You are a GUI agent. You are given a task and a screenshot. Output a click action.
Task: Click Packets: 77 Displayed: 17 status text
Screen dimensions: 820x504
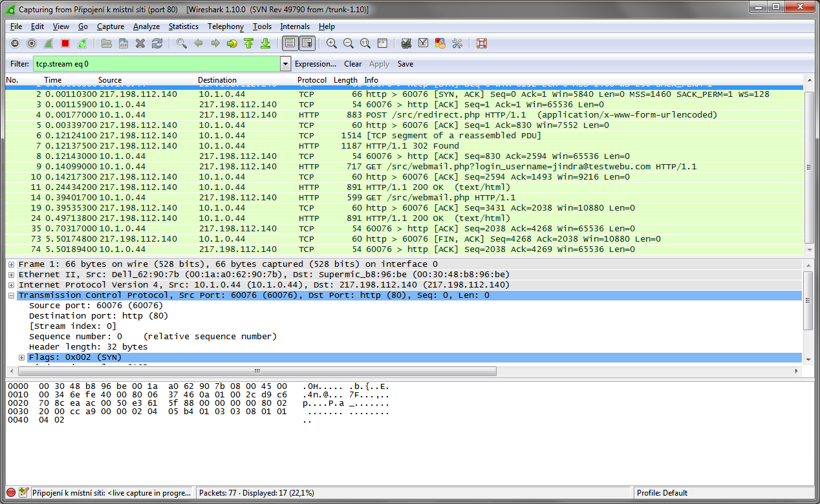click(x=257, y=493)
